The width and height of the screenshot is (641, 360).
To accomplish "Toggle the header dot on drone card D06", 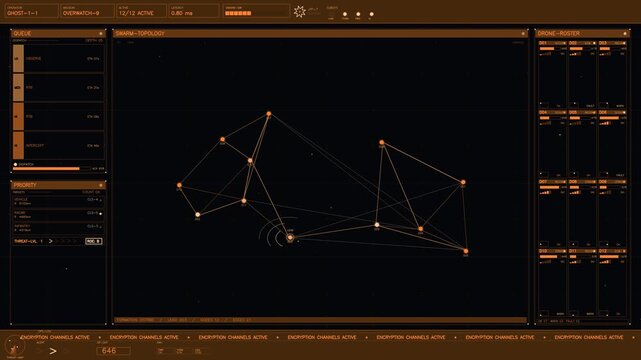I will tap(624, 112).
